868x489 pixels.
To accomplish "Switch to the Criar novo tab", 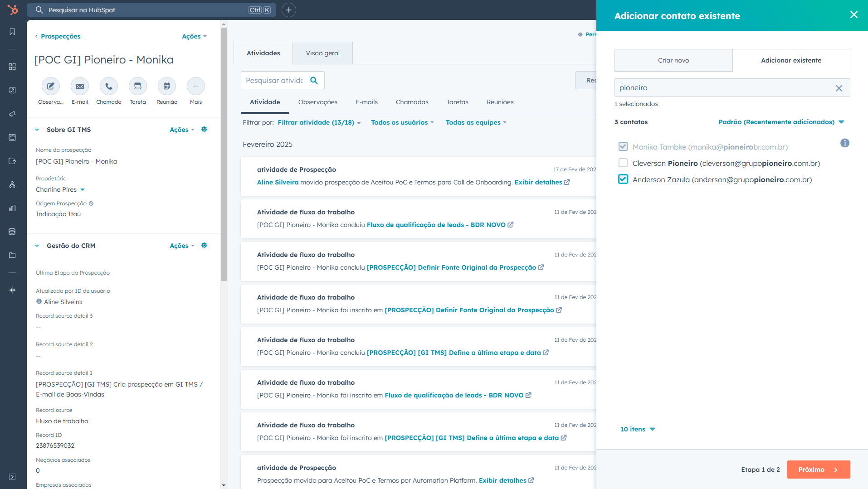I will 673,60.
